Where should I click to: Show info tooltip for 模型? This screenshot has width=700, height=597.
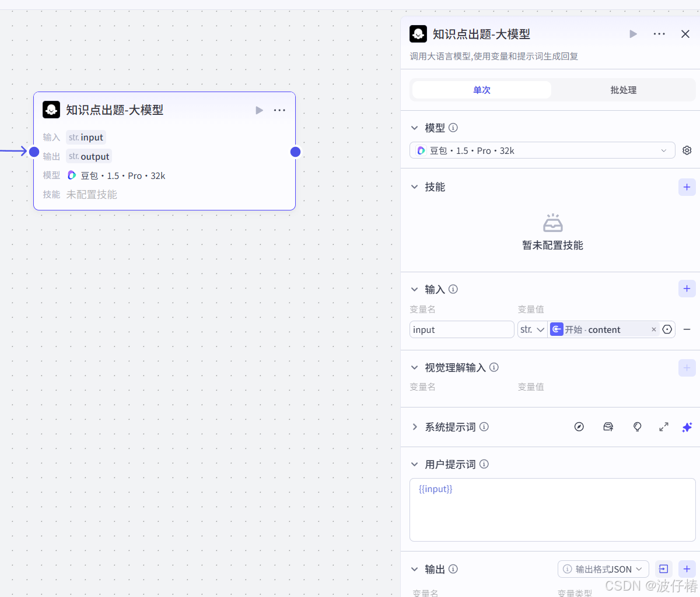[x=453, y=128]
